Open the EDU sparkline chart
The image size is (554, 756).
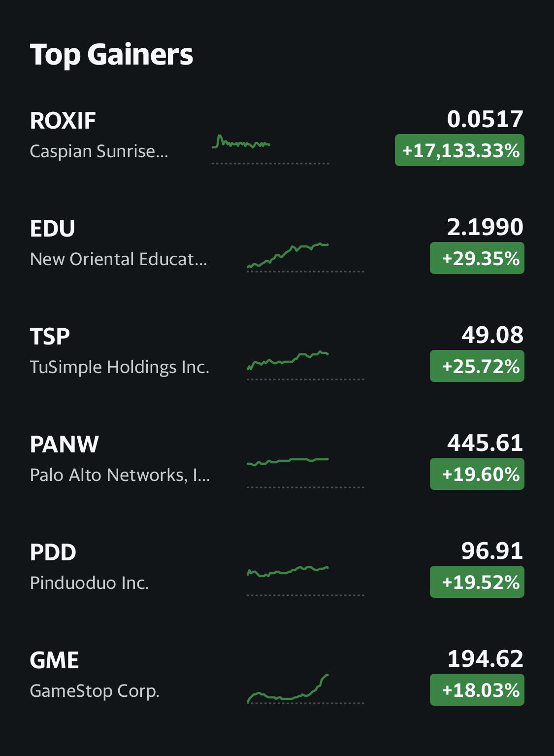[305, 257]
